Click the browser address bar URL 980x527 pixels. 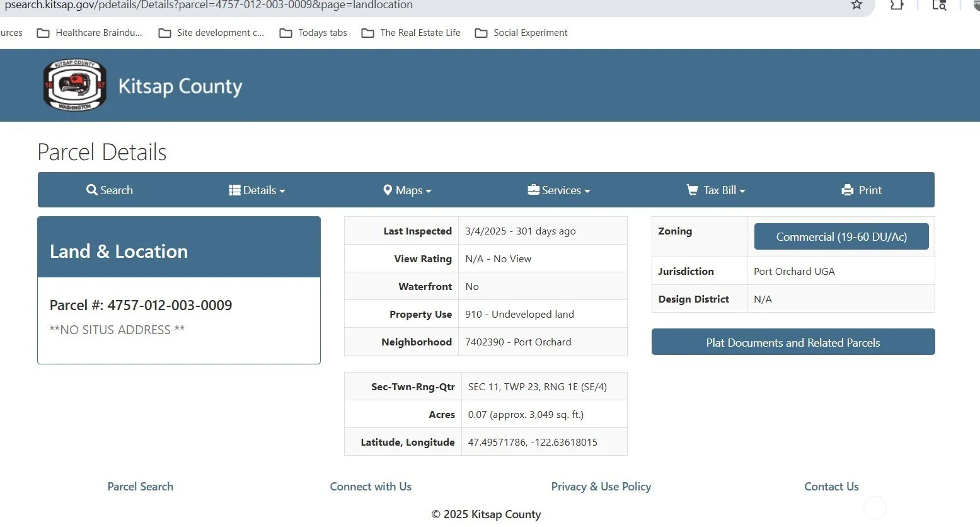(209, 5)
